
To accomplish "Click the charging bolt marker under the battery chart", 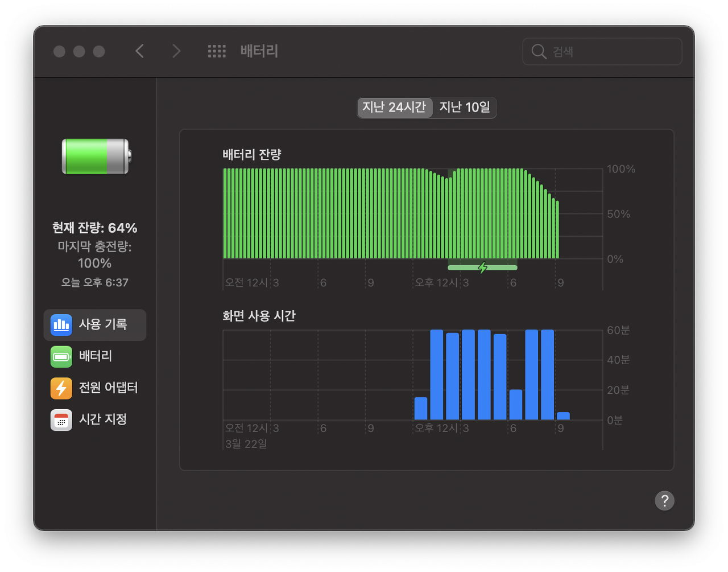I will click(x=482, y=268).
